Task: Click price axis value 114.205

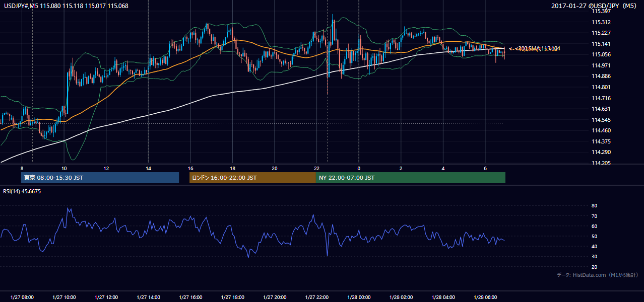Action: click(601, 163)
